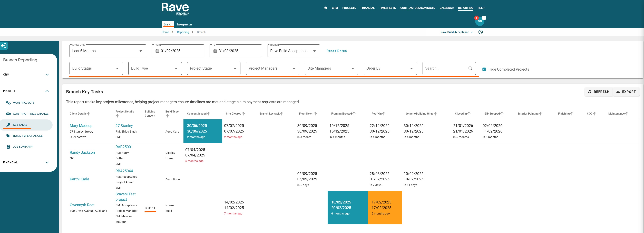
Task: Collapse sidebar using the exit arrow icon
Action: (x=4, y=46)
